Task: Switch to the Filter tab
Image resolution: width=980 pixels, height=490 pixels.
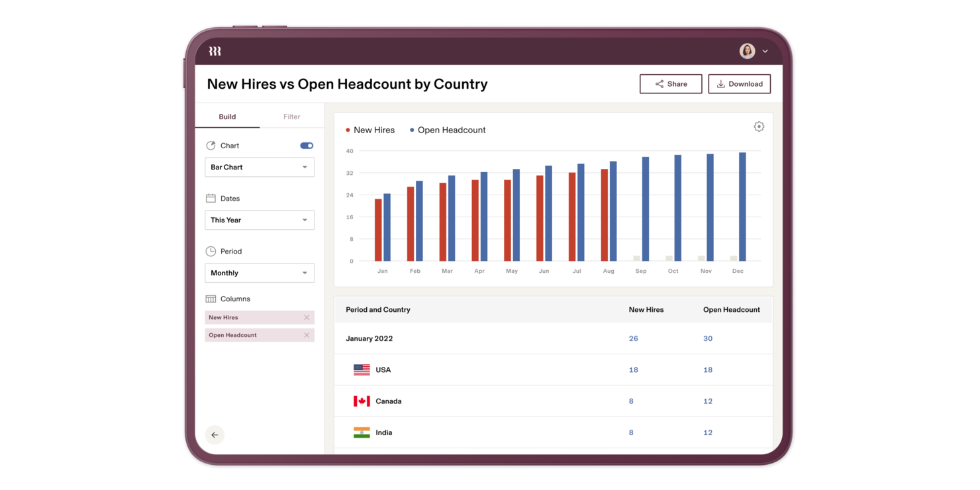Action: pos(291,116)
